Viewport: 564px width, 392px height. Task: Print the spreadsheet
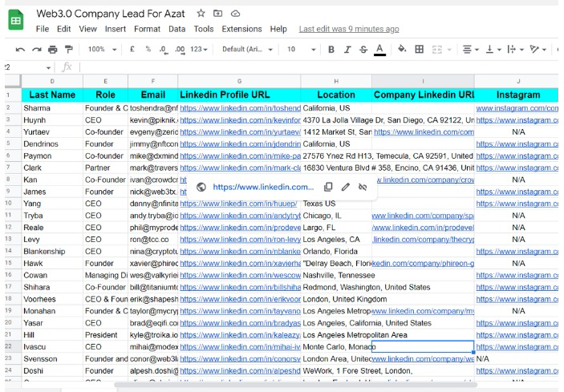[52, 49]
